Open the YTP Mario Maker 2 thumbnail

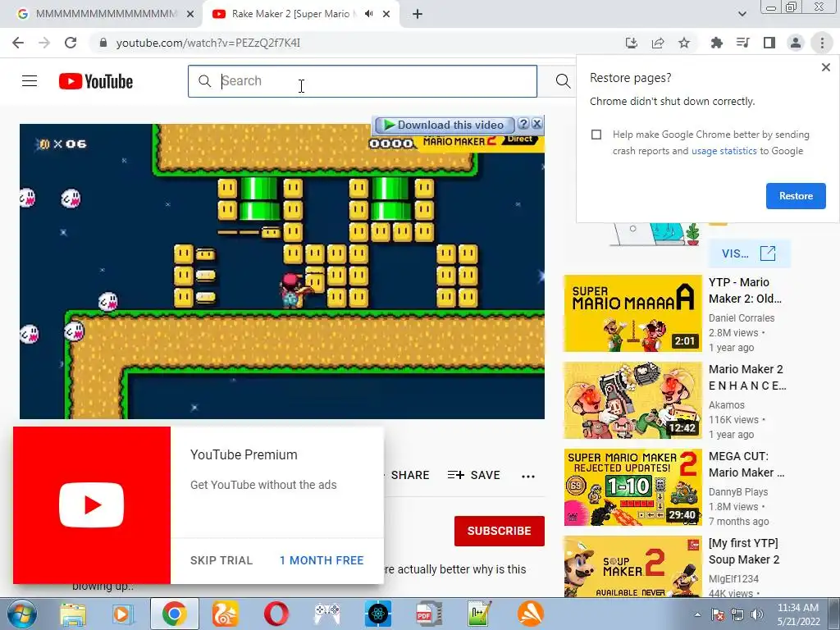tap(632, 313)
